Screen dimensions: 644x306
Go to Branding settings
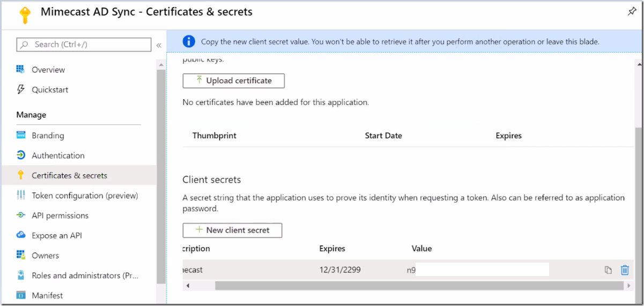click(x=48, y=136)
